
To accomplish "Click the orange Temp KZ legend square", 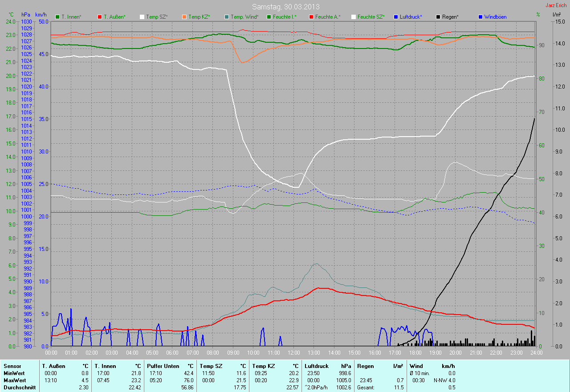I will pyautogui.click(x=184, y=17).
